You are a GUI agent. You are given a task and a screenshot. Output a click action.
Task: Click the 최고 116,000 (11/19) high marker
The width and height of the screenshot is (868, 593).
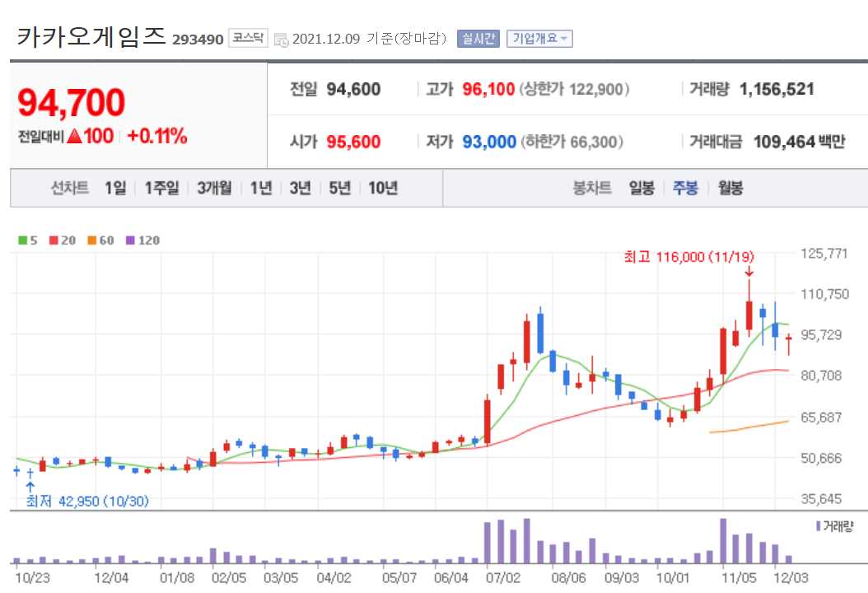click(x=688, y=257)
